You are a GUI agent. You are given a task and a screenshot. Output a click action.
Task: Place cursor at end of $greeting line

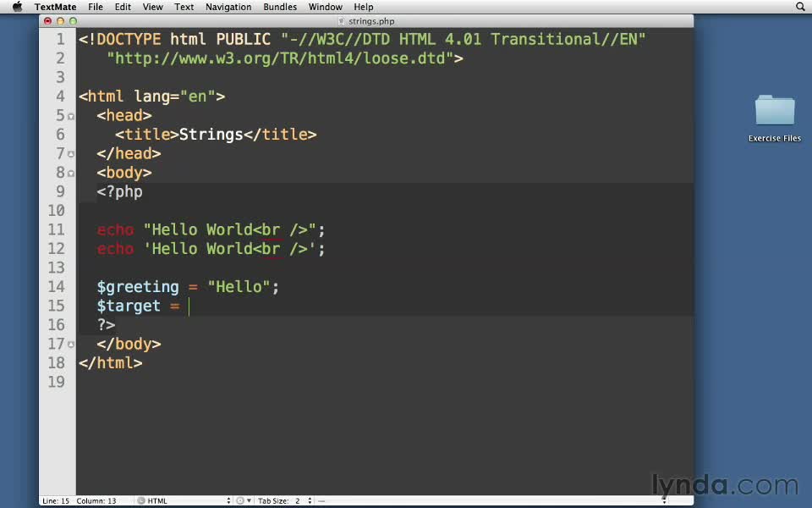[280, 287]
